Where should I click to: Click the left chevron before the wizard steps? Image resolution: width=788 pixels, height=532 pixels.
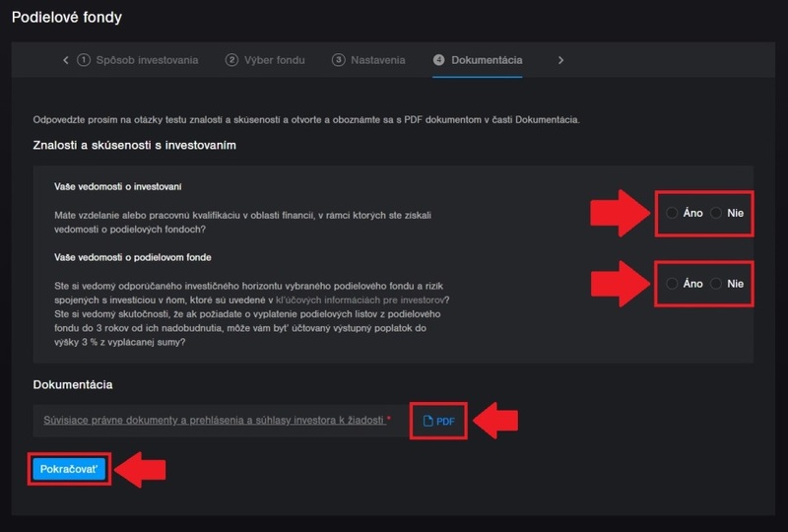(x=66, y=60)
